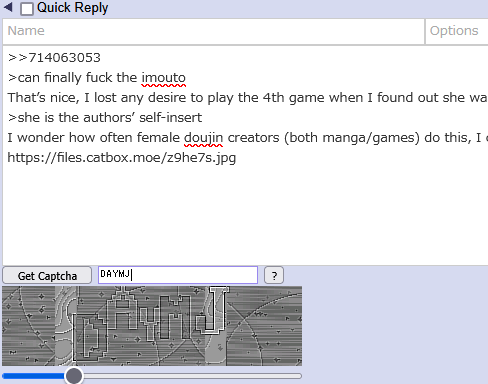Click the left-pointing arrow beside Quick Reply

tap(8, 7)
